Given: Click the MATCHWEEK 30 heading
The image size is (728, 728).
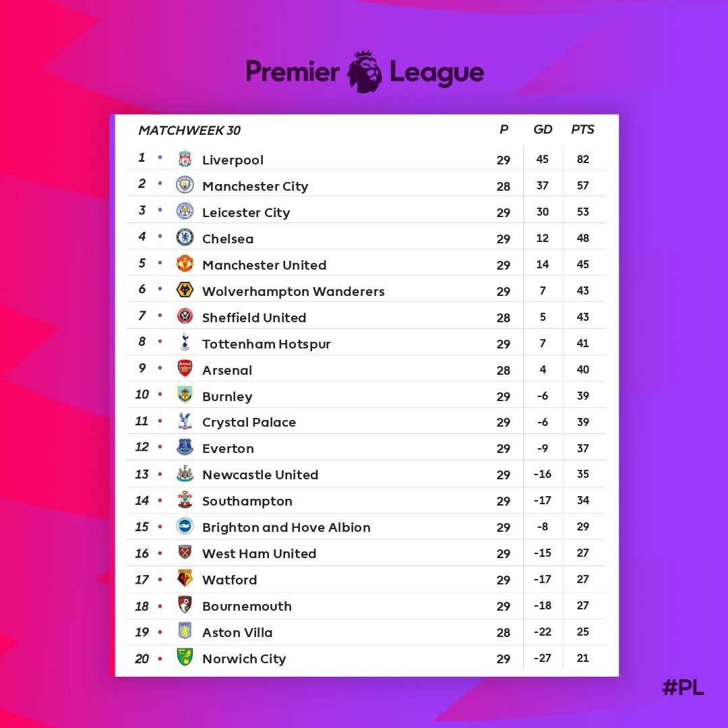Looking at the screenshot, I should [x=189, y=131].
